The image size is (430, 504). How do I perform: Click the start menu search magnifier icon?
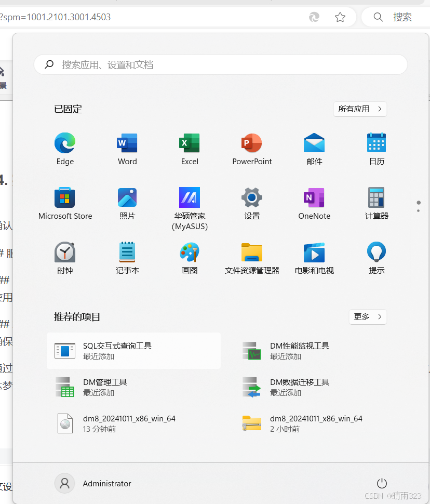coord(49,64)
